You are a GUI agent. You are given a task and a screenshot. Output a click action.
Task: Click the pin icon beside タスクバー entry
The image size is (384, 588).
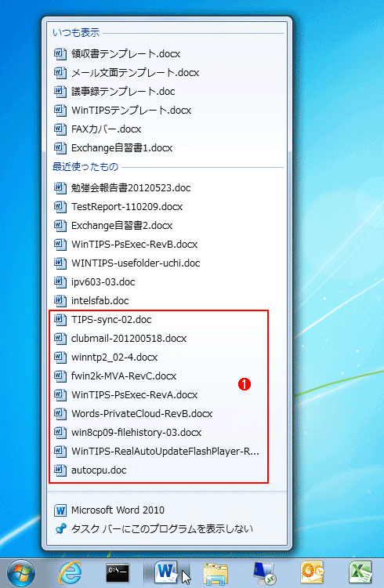coord(60,528)
